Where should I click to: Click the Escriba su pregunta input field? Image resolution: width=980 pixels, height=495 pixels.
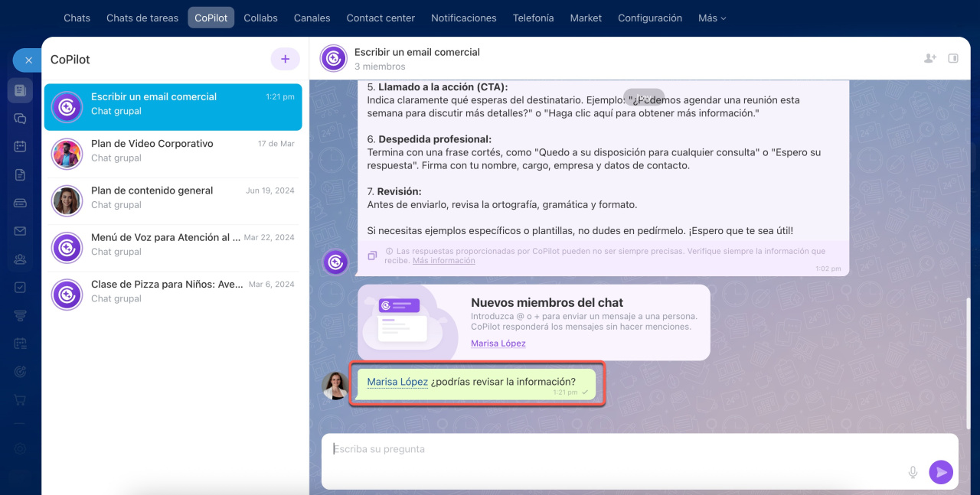coord(612,450)
